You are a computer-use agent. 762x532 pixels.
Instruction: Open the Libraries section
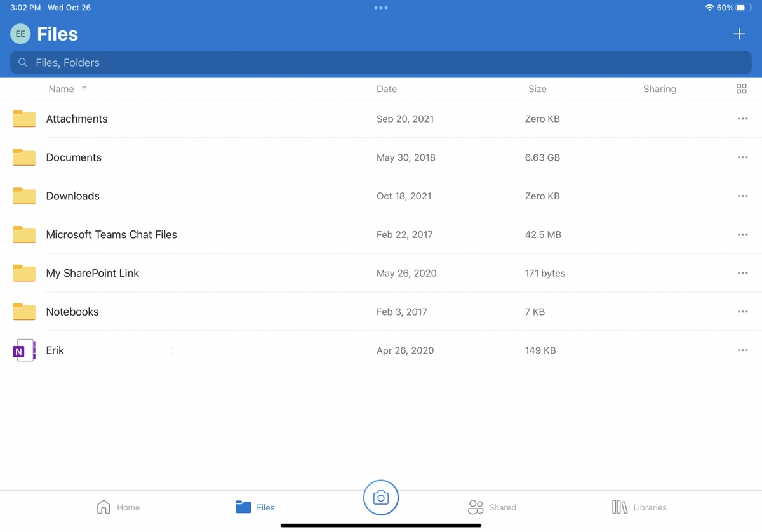click(x=619, y=507)
